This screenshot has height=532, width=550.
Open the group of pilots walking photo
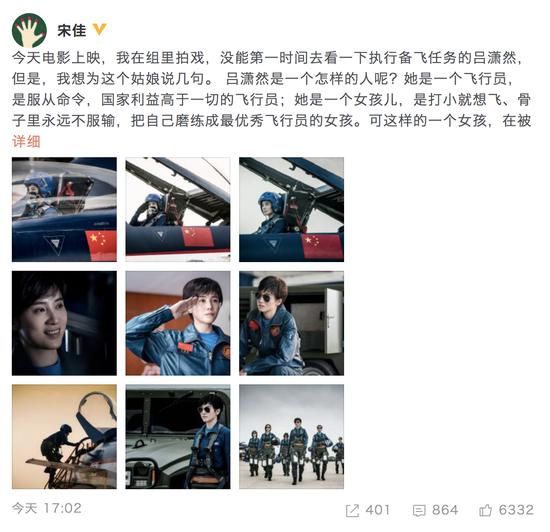tap(291, 437)
